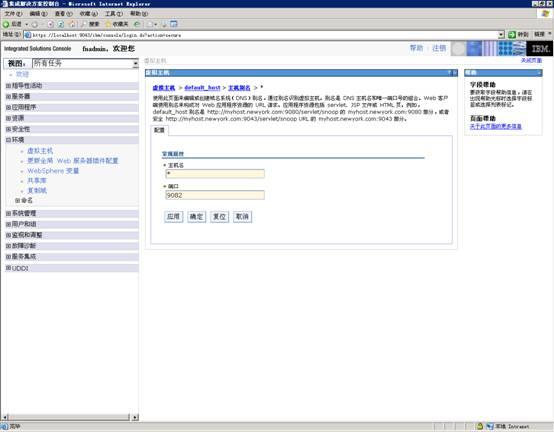Open the 查看 menu
Image resolution: width=554 pixels, height=432 pixels.
[63, 14]
